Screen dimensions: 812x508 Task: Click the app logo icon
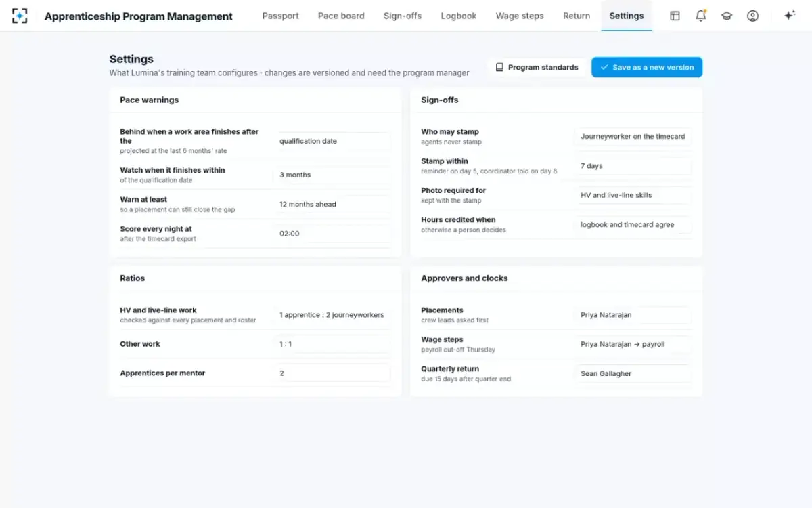click(20, 16)
